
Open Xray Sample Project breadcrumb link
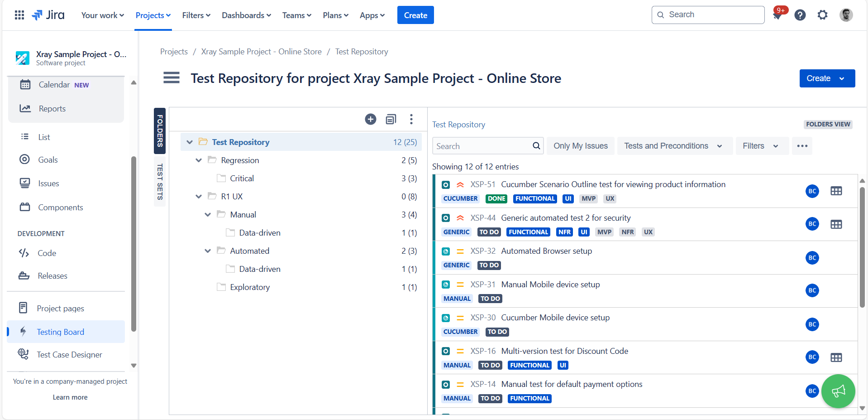(x=262, y=52)
